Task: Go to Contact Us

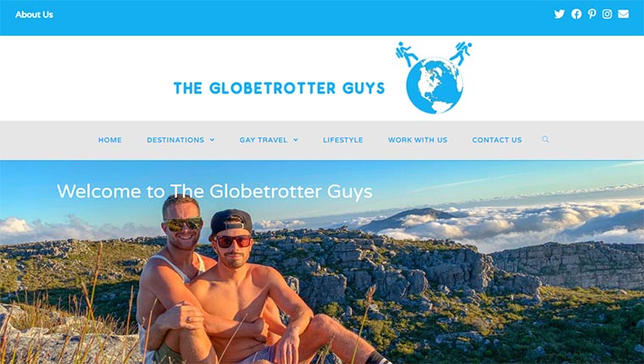Action: click(497, 140)
